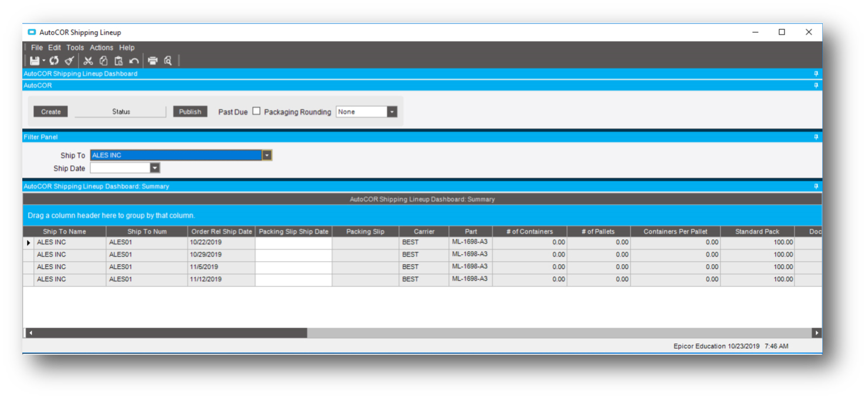Click ALES01 cell in the 10/29/2019 row
This screenshot has width=868, height=400.
[147, 255]
